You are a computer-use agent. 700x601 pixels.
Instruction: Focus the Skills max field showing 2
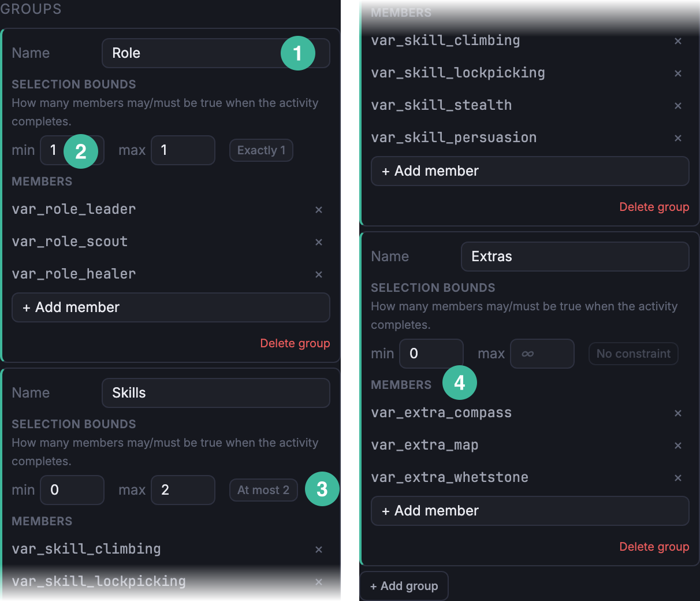click(183, 490)
